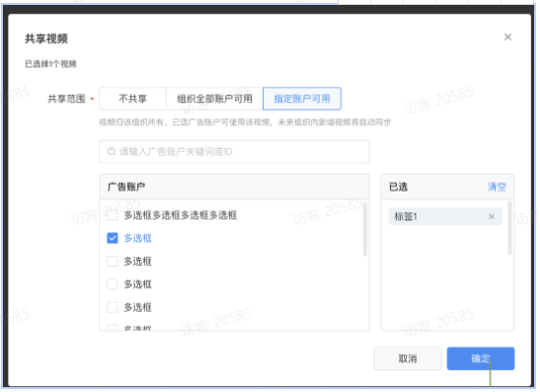Check the last fully visible 多选框 checkbox
This screenshot has width=540, height=392.
coord(113,307)
